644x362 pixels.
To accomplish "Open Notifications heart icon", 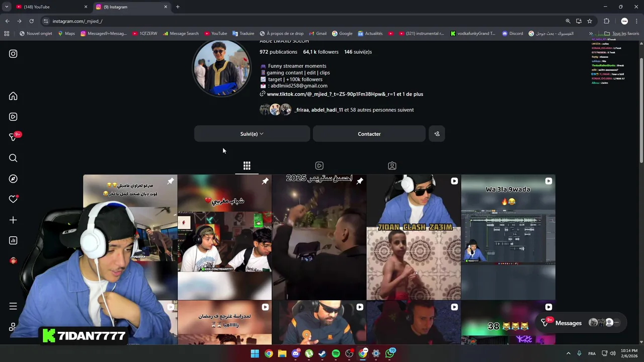I will point(13,199).
